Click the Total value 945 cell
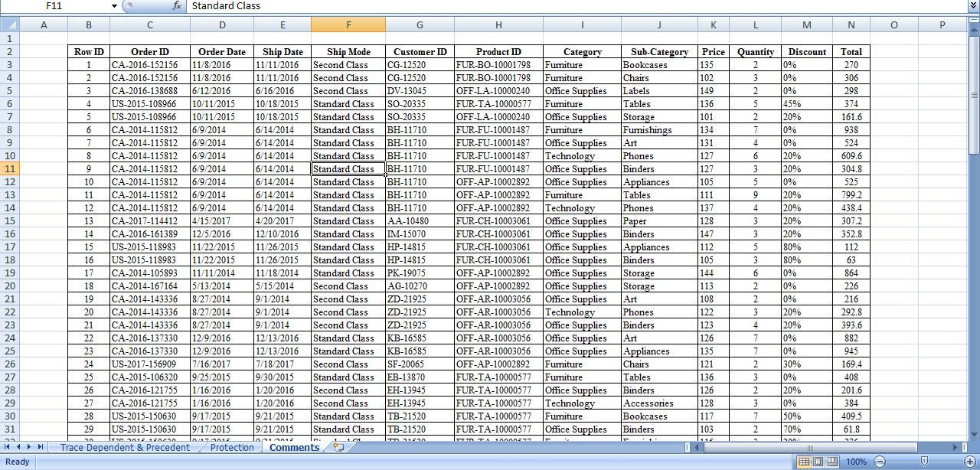The width and height of the screenshot is (980, 470). pos(851,351)
